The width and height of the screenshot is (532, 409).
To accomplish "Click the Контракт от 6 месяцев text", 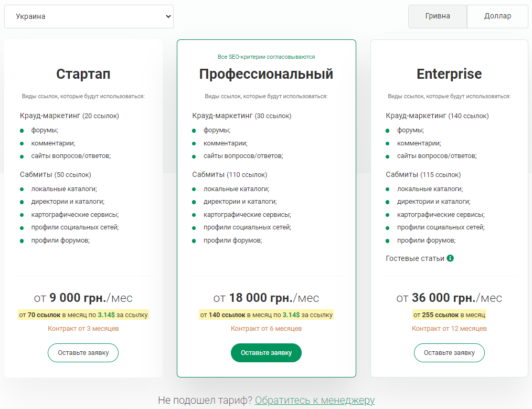I will coord(266,329).
